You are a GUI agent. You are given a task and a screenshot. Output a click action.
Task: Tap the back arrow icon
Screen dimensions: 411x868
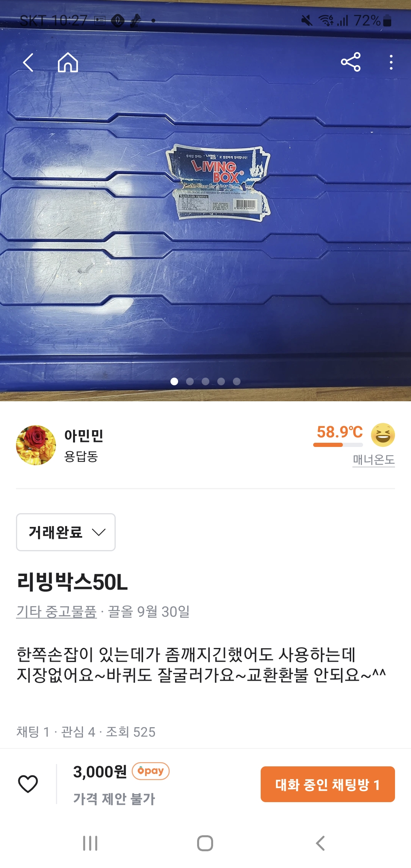click(28, 62)
